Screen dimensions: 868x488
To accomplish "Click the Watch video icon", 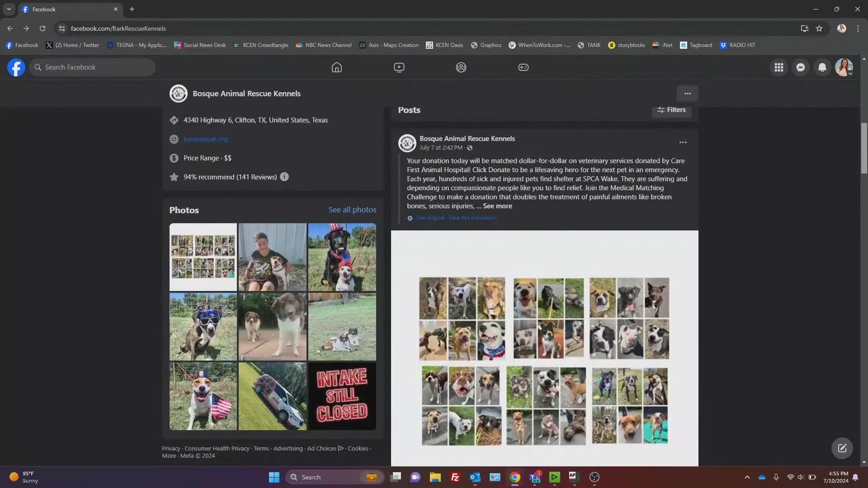I will (x=399, y=67).
